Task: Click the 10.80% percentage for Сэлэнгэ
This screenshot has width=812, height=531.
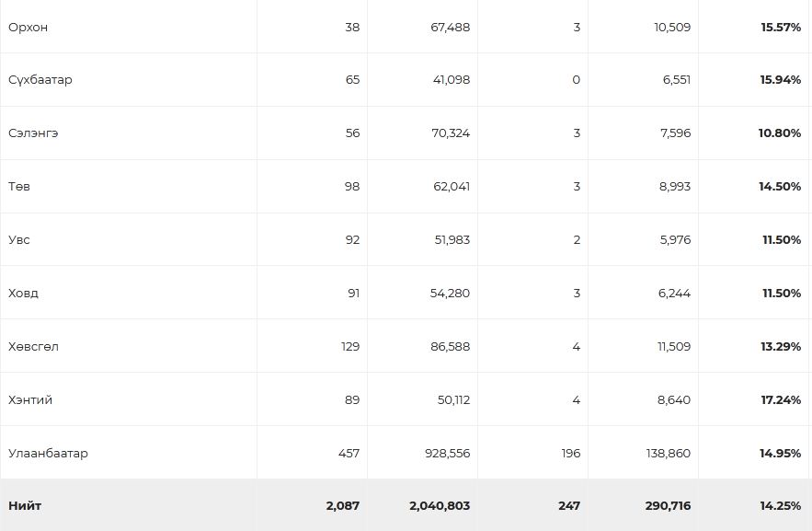Action: click(x=780, y=133)
